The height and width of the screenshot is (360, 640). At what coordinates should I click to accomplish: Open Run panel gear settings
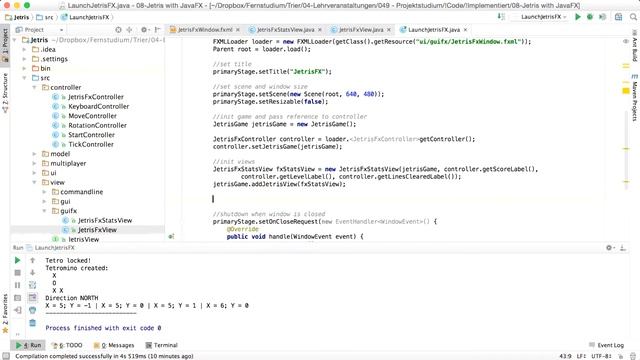(609, 248)
